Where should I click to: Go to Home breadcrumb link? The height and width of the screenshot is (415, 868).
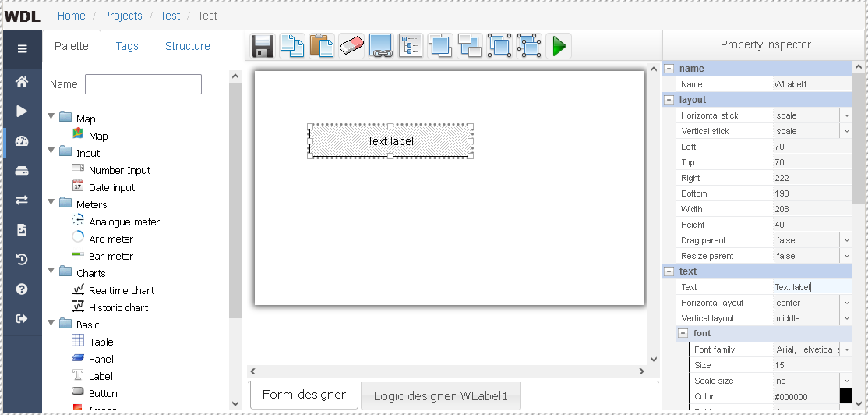click(72, 16)
